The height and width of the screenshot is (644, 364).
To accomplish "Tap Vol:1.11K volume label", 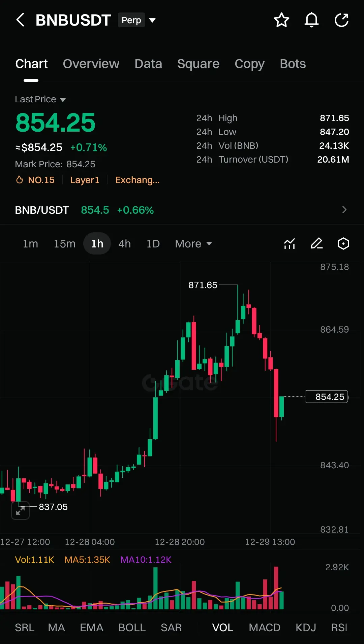I will 35,560.
